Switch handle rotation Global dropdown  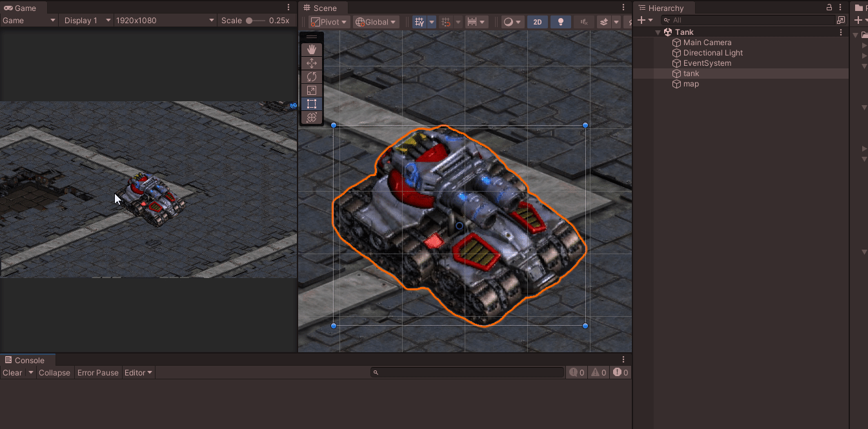point(376,22)
